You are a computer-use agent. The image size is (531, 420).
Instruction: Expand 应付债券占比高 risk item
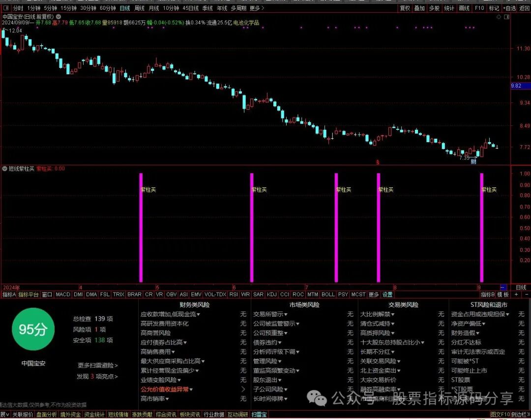(x=164, y=342)
